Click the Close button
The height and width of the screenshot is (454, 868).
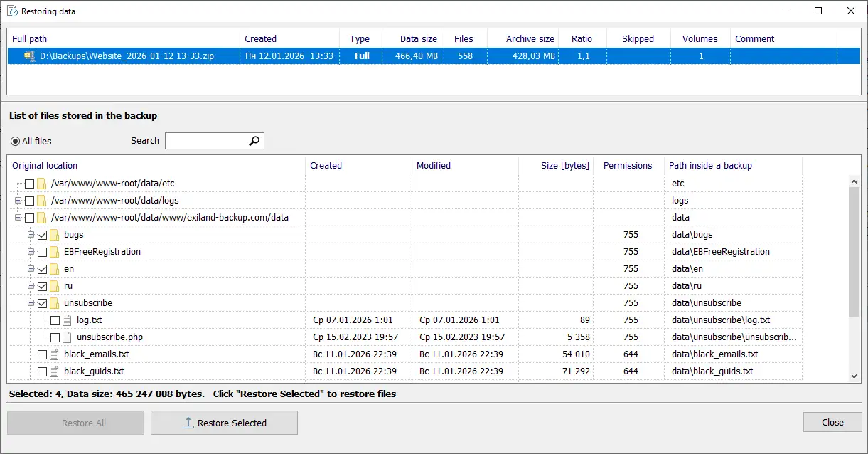pos(832,422)
